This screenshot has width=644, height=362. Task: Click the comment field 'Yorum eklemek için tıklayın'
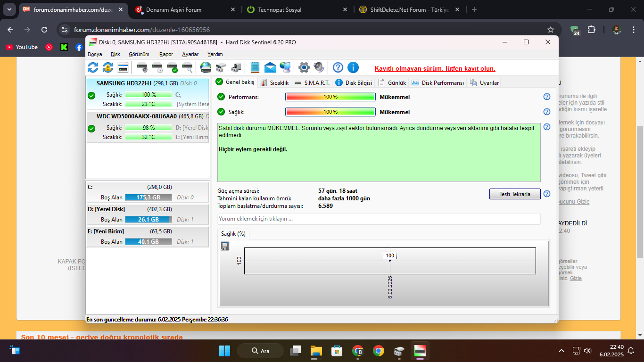(379, 219)
